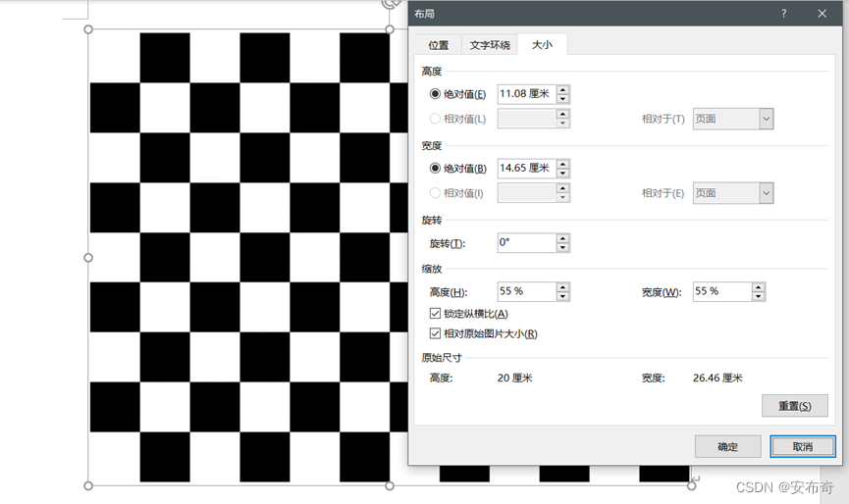Viewport: 849px width, 504px height.
Task: Click the width absolute value field 14.65 厘米
Action: pyautogui.click(x=527, y=169)
